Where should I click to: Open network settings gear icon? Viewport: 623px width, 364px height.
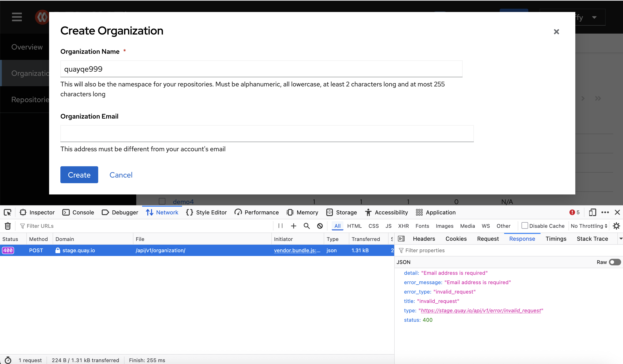[616, 226]
